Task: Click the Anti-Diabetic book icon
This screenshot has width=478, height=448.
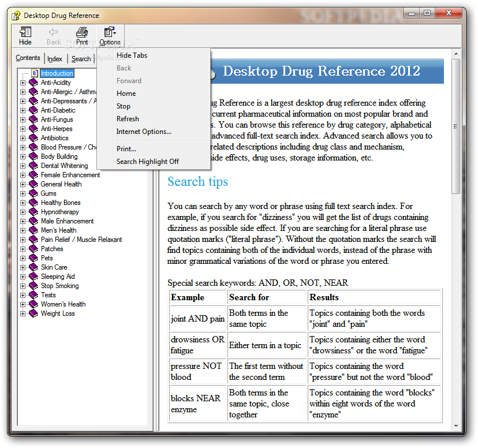Action: 33,110
